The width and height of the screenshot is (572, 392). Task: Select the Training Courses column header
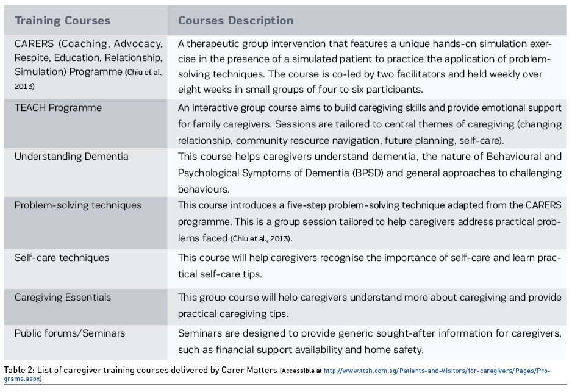tap(62, 20)
